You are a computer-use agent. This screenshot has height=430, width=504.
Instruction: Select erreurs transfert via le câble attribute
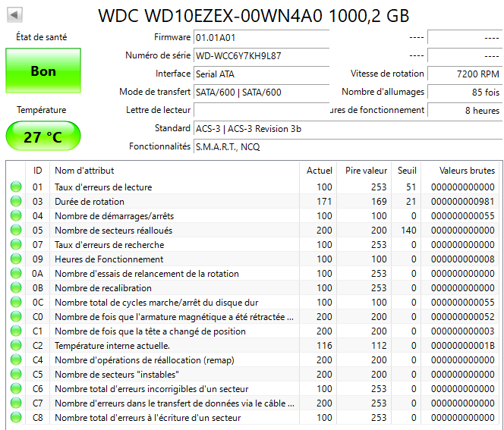175,403
